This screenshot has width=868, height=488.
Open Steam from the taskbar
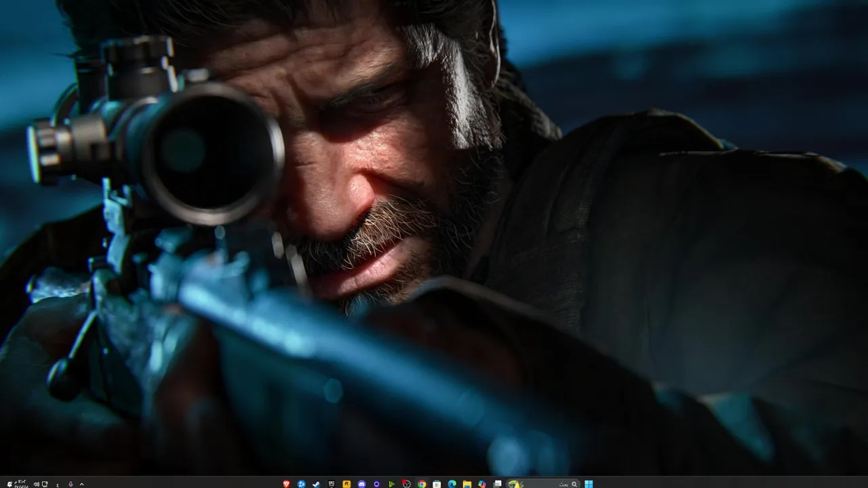click(x=316, y=484)
